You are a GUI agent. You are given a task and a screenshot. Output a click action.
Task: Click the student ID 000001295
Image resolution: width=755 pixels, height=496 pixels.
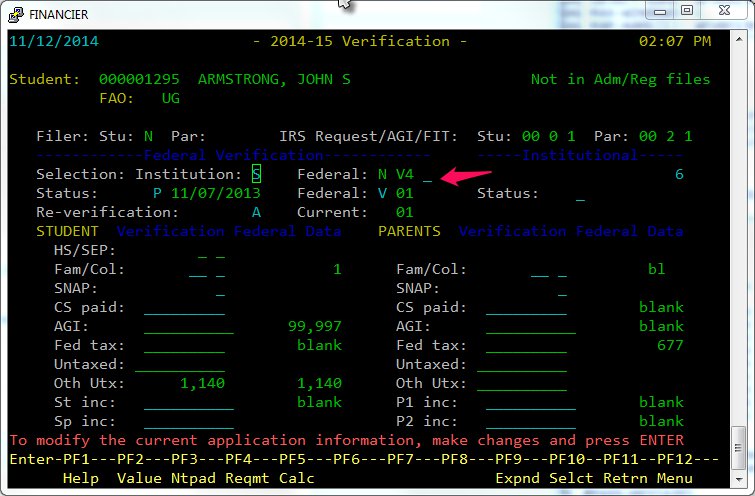tap(139, 79)
